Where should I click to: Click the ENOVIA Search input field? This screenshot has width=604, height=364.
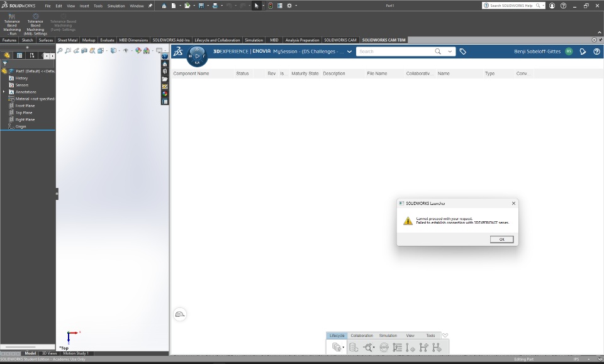(x=395, y=52)
